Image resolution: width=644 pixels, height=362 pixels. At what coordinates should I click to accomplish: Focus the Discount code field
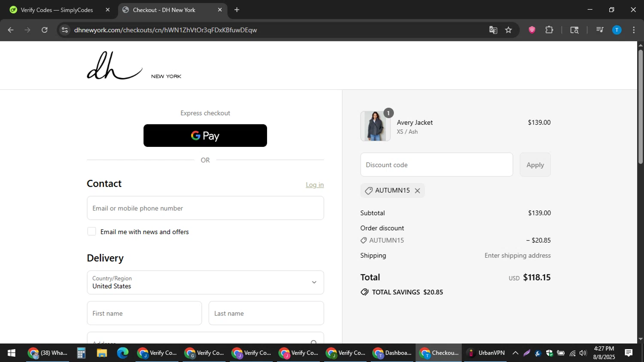[437, 164]
